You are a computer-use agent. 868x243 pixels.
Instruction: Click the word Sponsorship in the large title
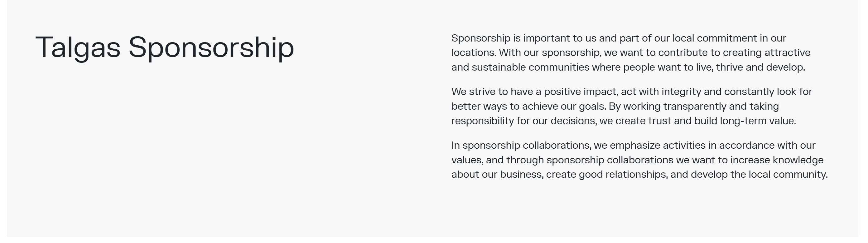[211, 48]
